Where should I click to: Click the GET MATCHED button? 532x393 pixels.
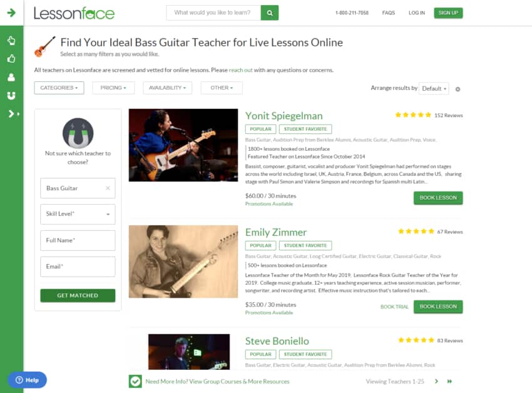click(x=78, y=295)
